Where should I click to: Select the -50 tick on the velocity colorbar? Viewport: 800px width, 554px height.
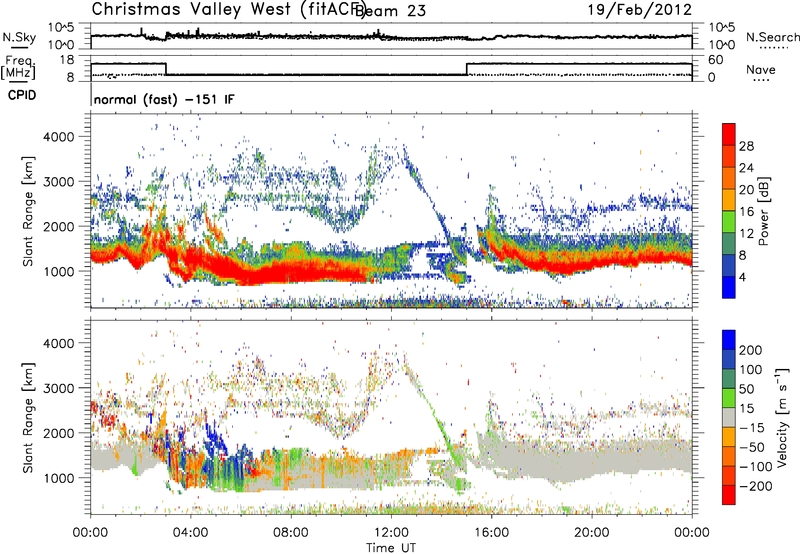coord(752,447)
